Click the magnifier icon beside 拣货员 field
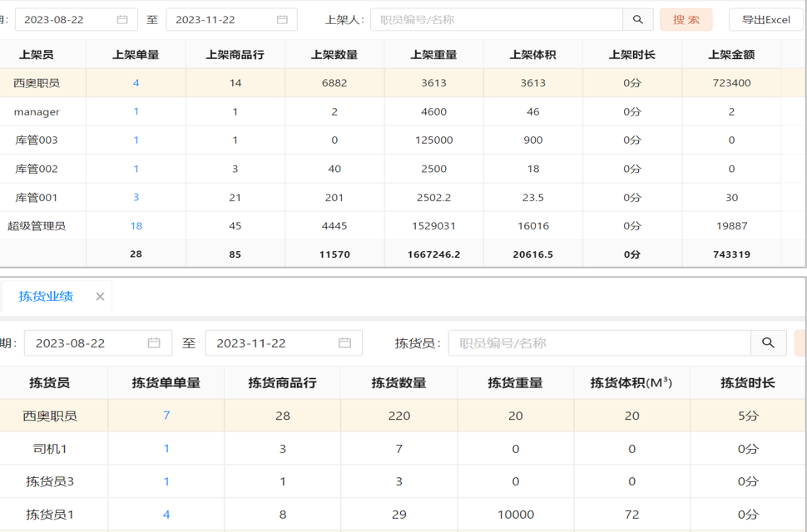The height and width of the screenshot is (532, 807). [768, 342]
